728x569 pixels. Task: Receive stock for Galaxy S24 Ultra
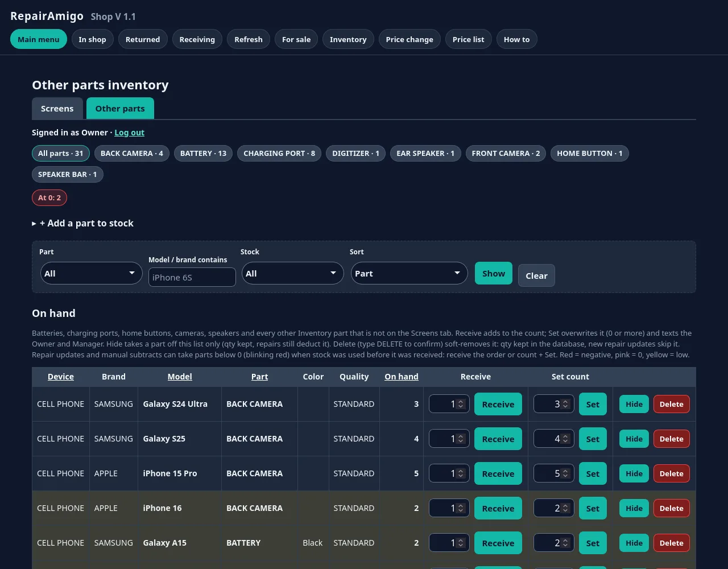498,404
